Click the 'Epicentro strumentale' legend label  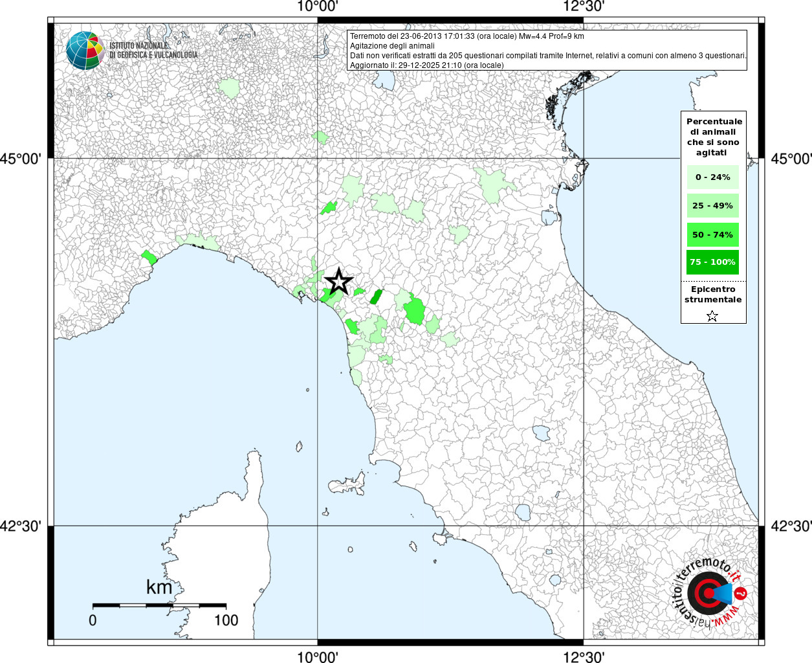(x=713, y=295)
